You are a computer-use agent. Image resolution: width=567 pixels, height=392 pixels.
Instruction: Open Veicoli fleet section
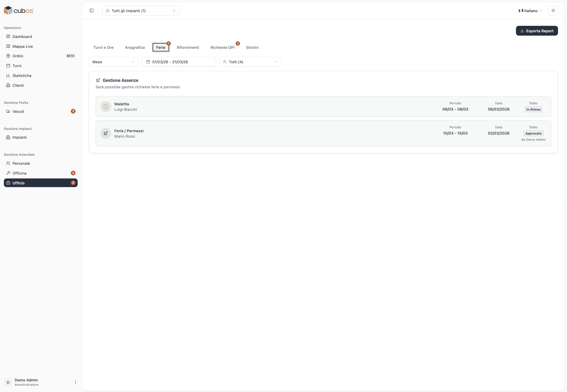18,112
